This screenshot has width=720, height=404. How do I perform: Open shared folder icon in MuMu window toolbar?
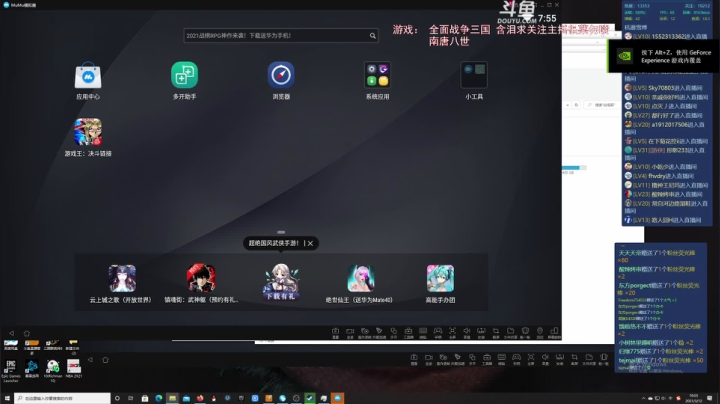pyautogui.click(x=510, y=332)
